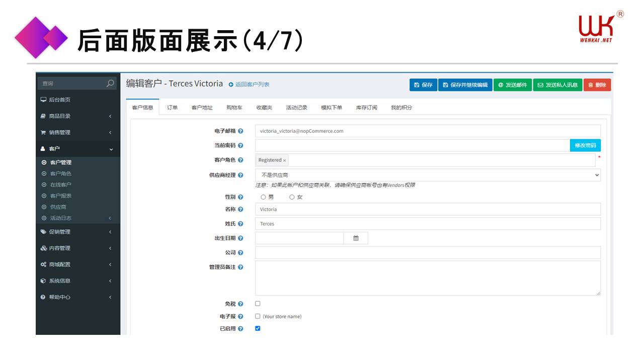This screenshot has width=644, height=362.
Task: Open the 供应商经理 dropdown
Action: tap(428, 175)
